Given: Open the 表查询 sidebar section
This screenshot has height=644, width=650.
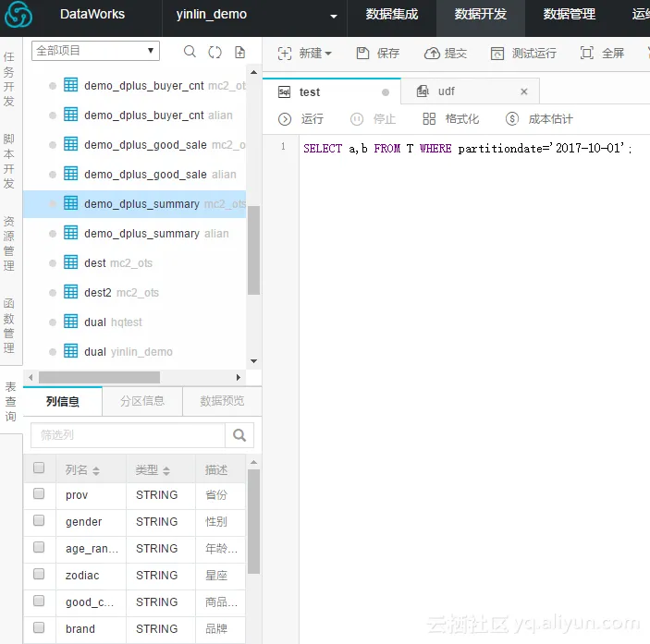Looking at the screenshot, I should (10, 401).
